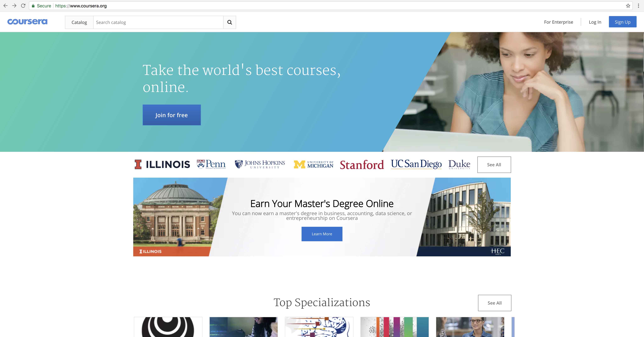Image resolution: width=644 pixels, height=337 pixels.
Task: Click See All beside Top Specializations
Action: (x=494, y=303)
